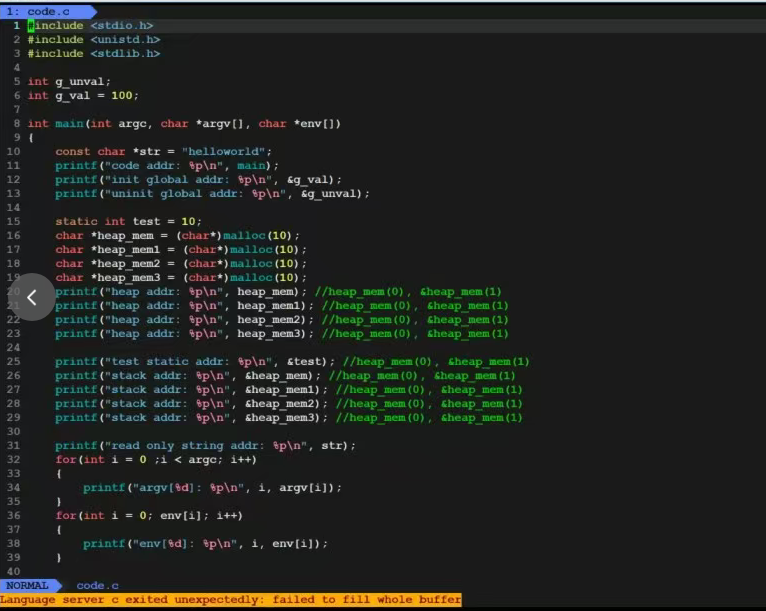Click the main function signature line
Screen dimensions: 766x611
[x=184, y=124]
